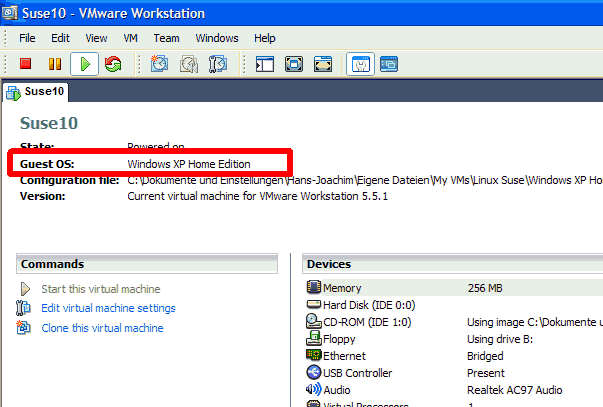Click the Commands section header
Screen dimensions: 603x407
point(147,264)
